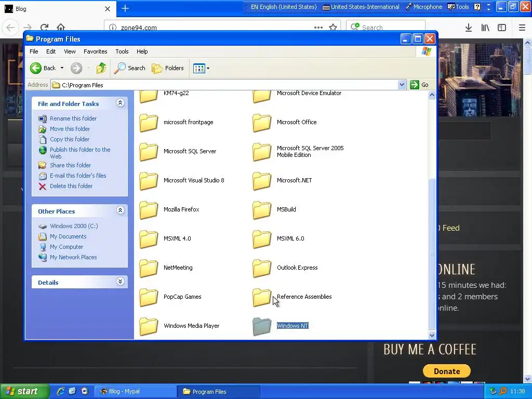
Task: Select the MSXML 4.0 folder icon
Action: coord(149,239)
